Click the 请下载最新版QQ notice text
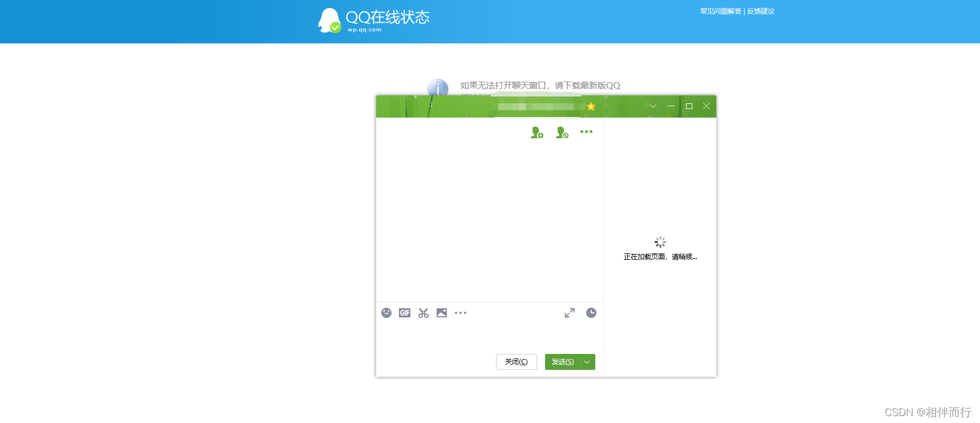The width and height of the screenshot is (980, 423). pos(587,86)
